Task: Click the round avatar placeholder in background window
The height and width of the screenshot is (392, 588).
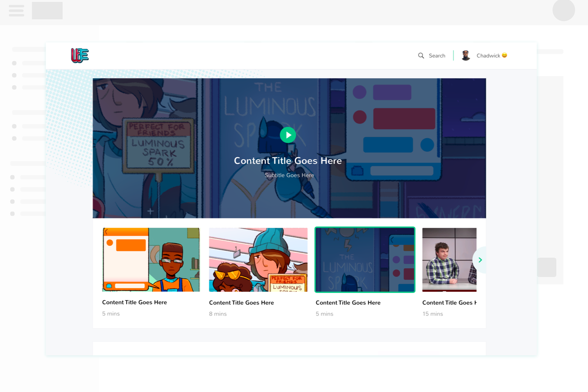Action: [x=564, y=10]
